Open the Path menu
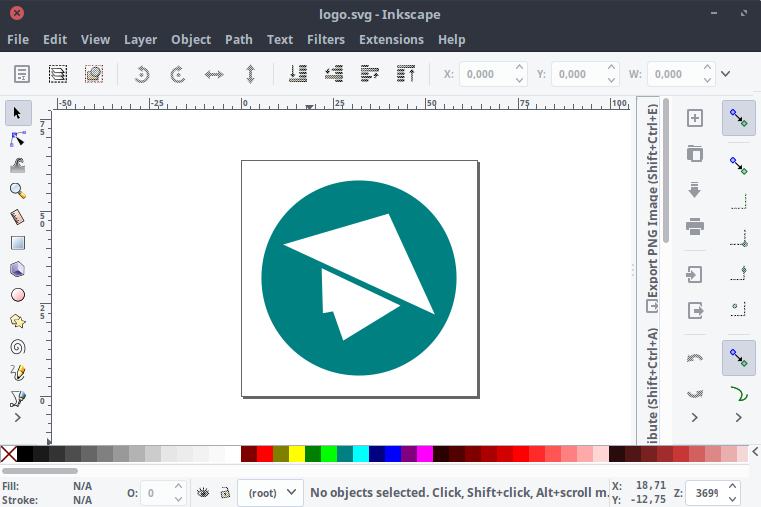The image size is (761, 507). coord(239,40)
